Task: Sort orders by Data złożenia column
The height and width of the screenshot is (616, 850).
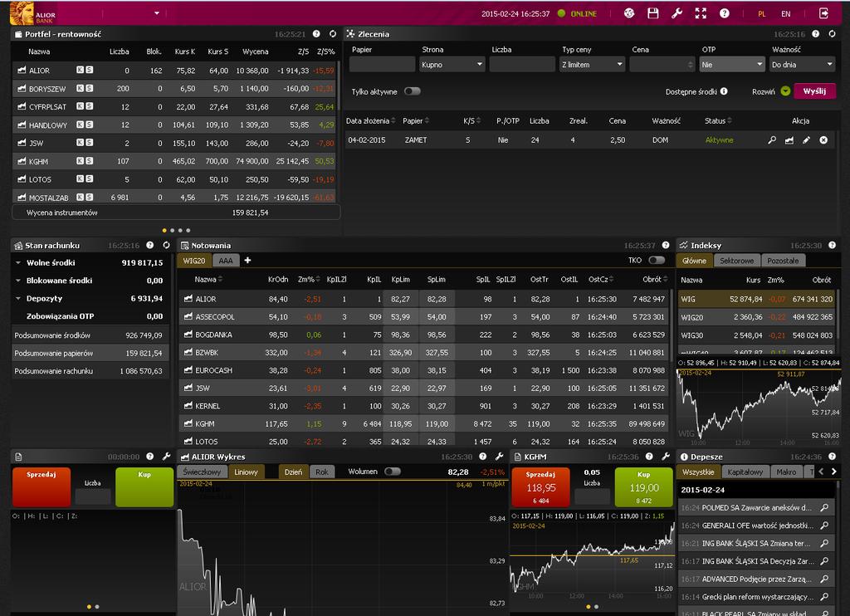Action: (x=371, y=120)
